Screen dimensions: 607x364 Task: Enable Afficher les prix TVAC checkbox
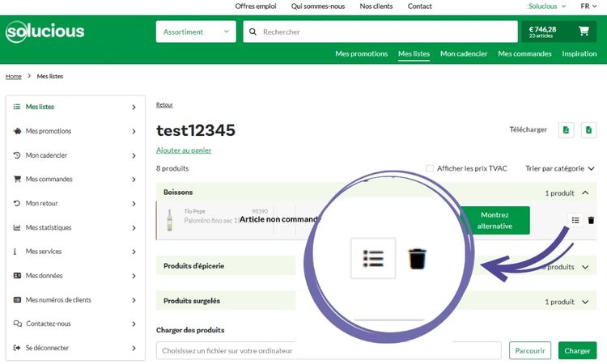point(431,168)
